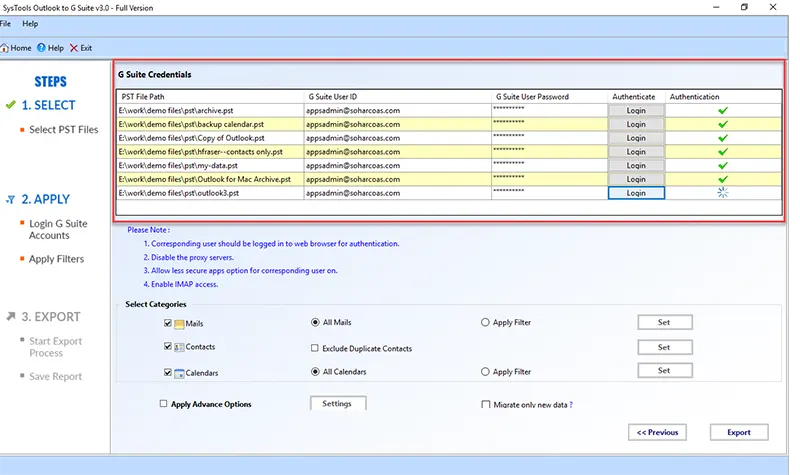Click Select PST Files step item

click(63, 130)
